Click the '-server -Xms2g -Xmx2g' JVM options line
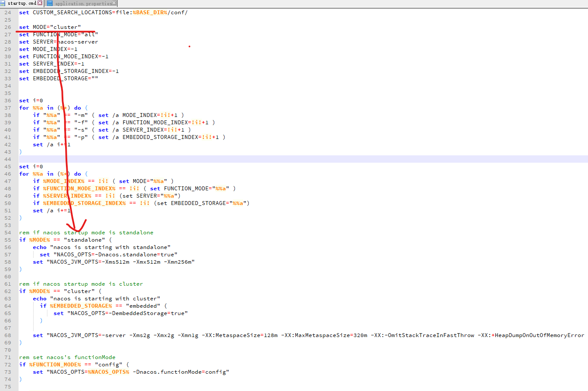 (x=308, y=335)
